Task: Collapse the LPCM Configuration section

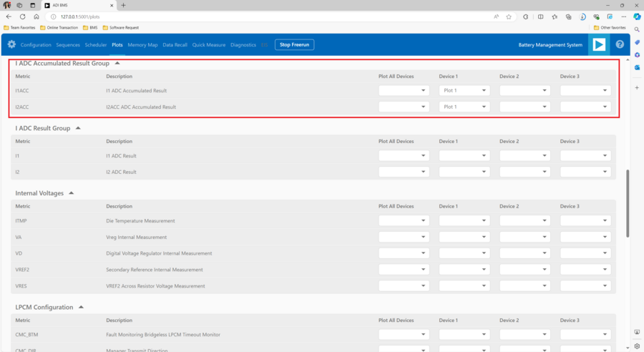Action: (x=81, y=307)
